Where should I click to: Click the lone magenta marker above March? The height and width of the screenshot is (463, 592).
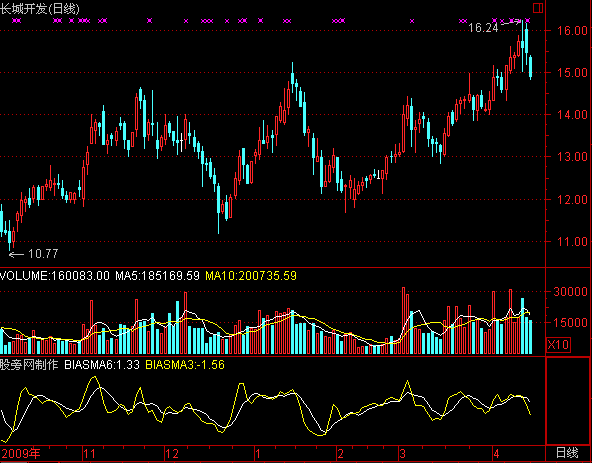coord(412,21)
